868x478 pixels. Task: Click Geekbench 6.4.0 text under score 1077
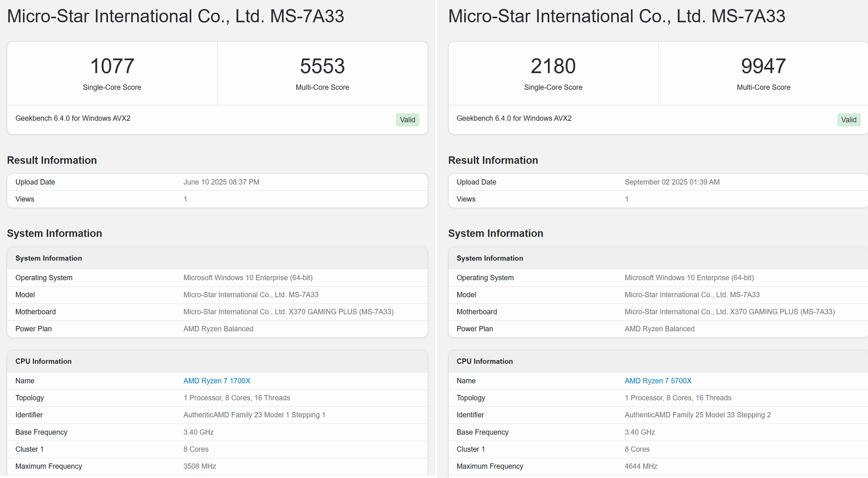(73, 118)
